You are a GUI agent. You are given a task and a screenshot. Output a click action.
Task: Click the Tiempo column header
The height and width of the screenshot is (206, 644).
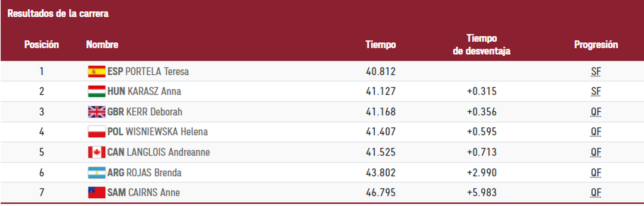(x=380, y=45)
